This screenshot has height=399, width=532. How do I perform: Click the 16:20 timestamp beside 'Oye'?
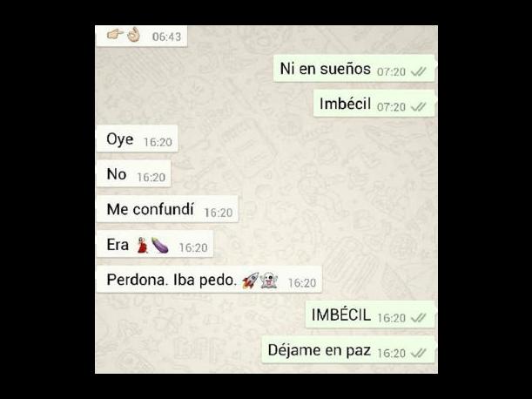(x=158, y=142)
